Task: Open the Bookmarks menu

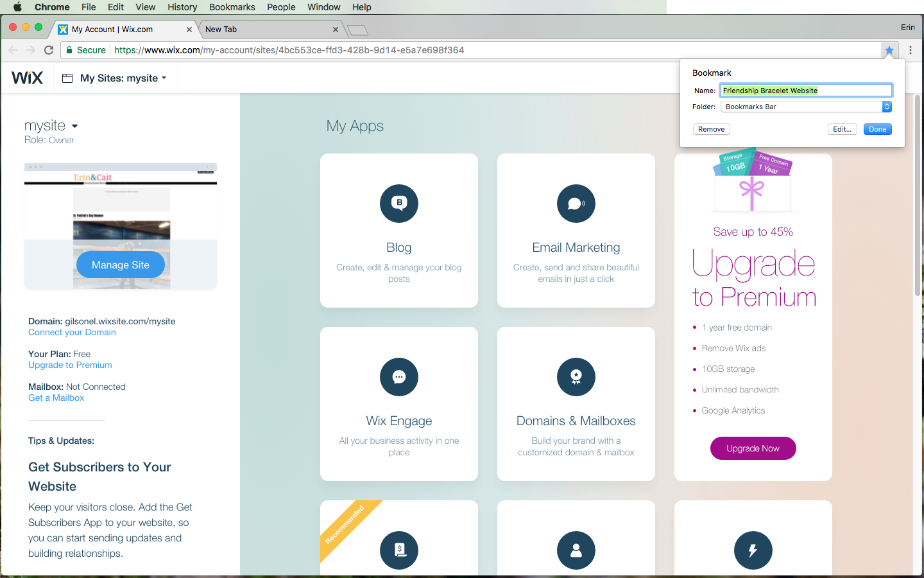Action: (232, 7)
